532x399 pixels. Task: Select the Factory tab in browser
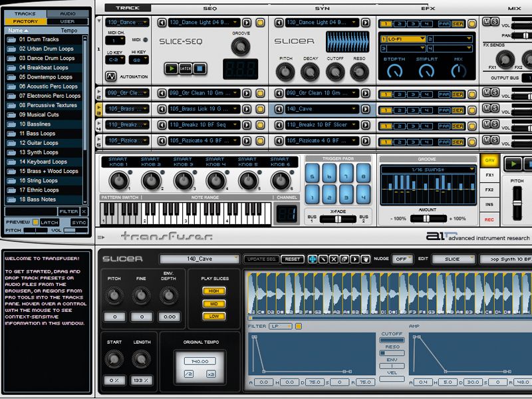(x=26, y=21)
